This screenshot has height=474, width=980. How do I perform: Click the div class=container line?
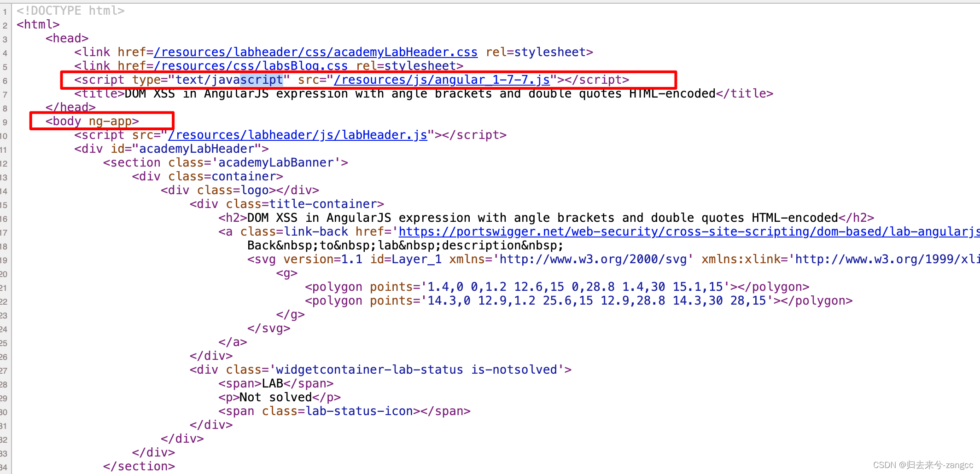tap(207, 176)
